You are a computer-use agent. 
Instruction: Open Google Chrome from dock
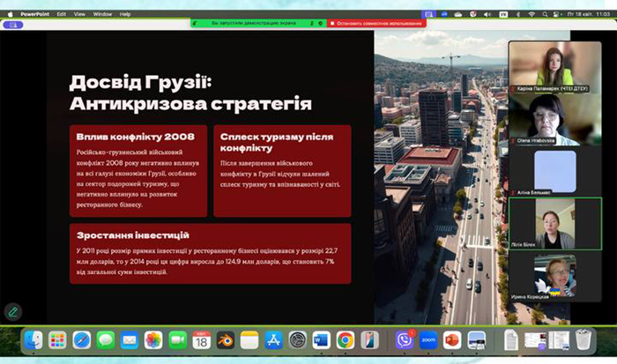tap(345, 340)
